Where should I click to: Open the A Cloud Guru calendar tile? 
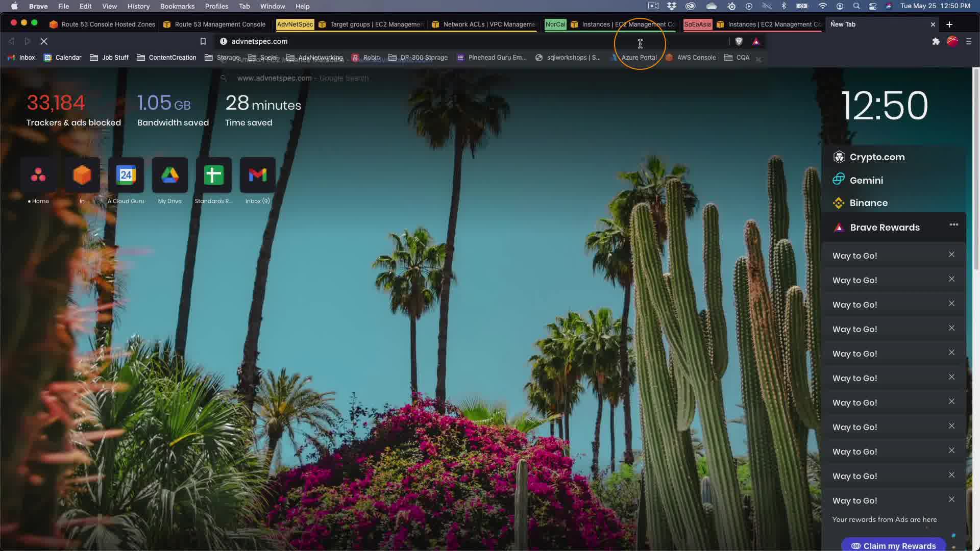[126, 176]
